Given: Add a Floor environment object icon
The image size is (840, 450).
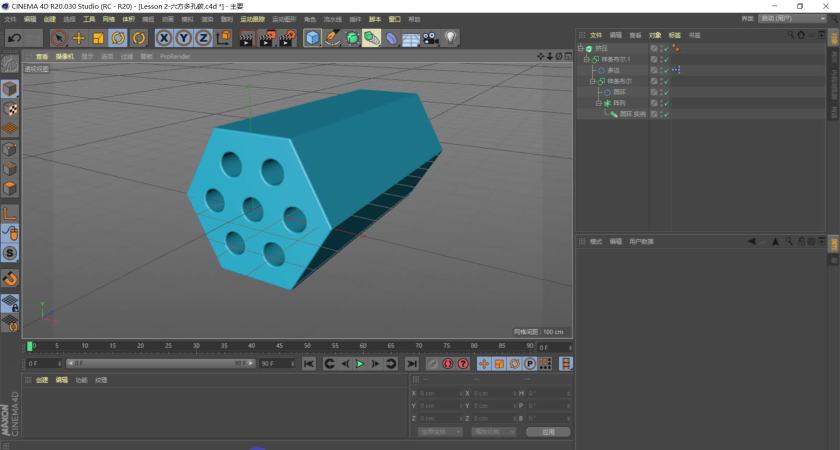Looking at the screenshot, I should (x=411, y=39).
